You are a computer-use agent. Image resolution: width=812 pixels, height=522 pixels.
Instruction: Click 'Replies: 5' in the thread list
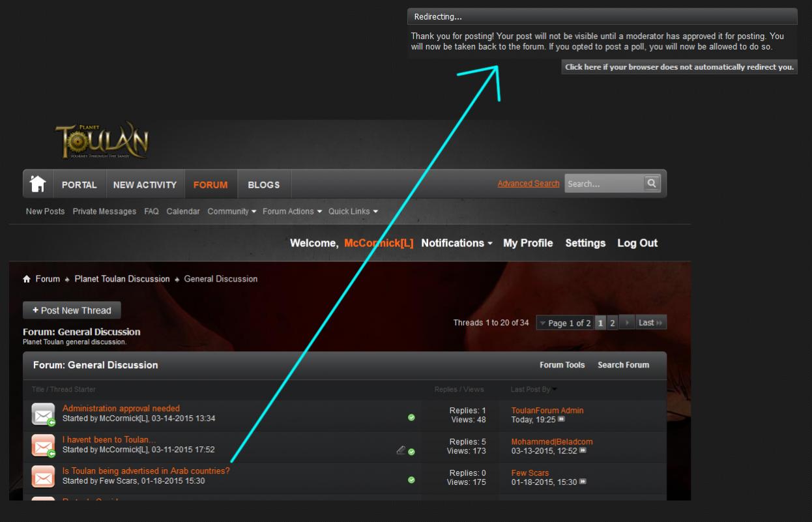tap(468, 442)
